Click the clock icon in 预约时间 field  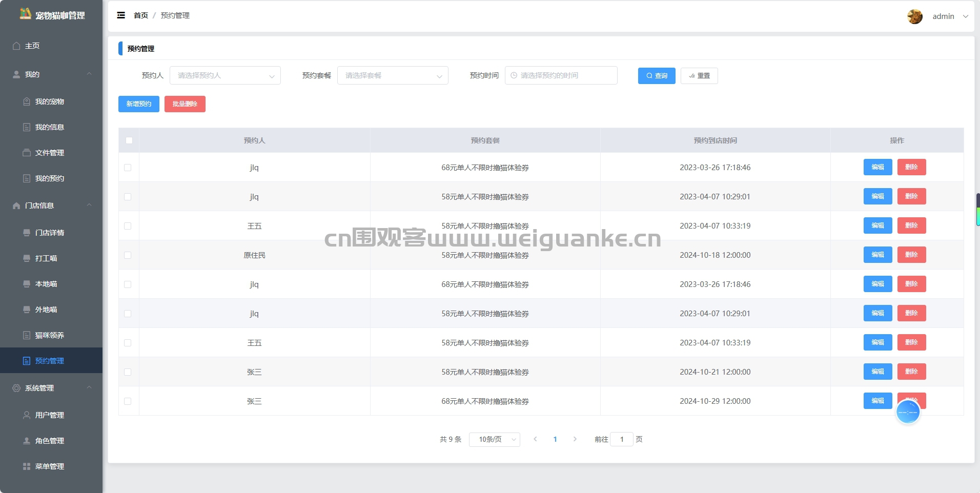[514, 75]
